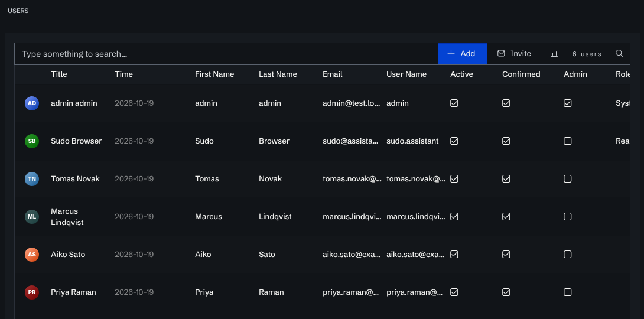Viewport: 644px width, 319px height.
Task: Toggle Active checkbox for Priya Raman
Action: click(x=454, y=292)
